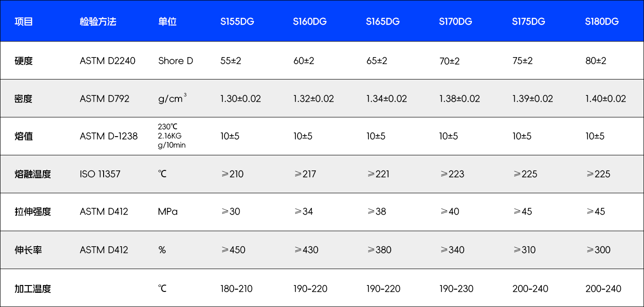
Task: Click the 检验方法 column header
Action: pyautogui.click(x=98, y=21)
